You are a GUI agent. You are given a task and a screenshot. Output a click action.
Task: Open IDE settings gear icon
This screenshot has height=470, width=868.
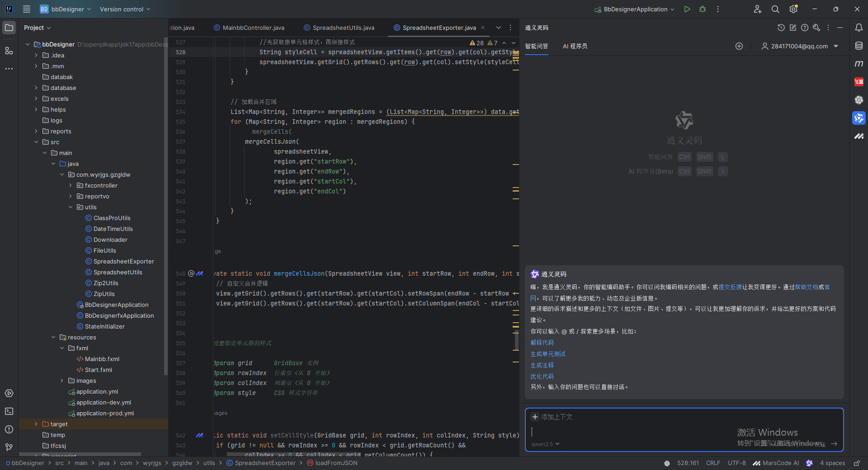793,9
